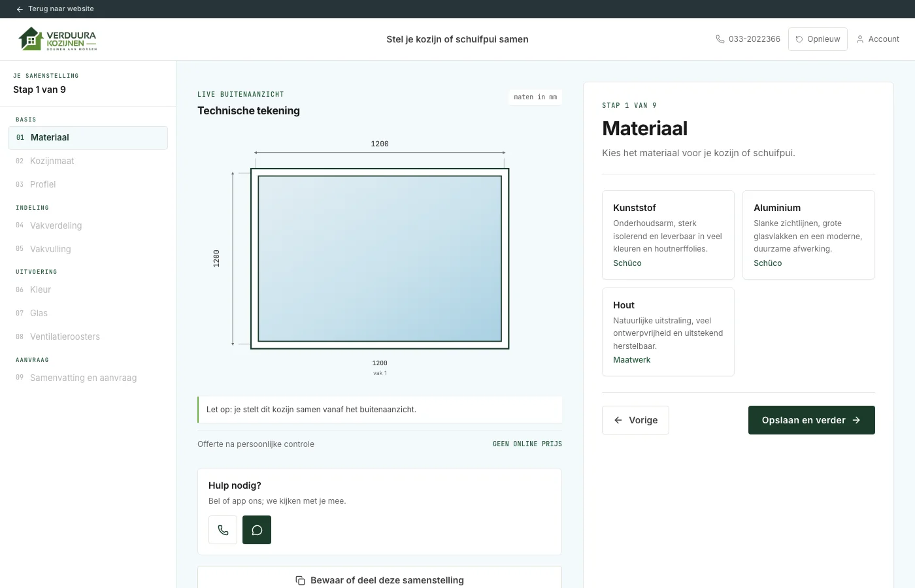This screenshot has width=915, height=588.
Task: Click the 'Stap 1 van 9' sidebar heading
Action: point(39,90)
